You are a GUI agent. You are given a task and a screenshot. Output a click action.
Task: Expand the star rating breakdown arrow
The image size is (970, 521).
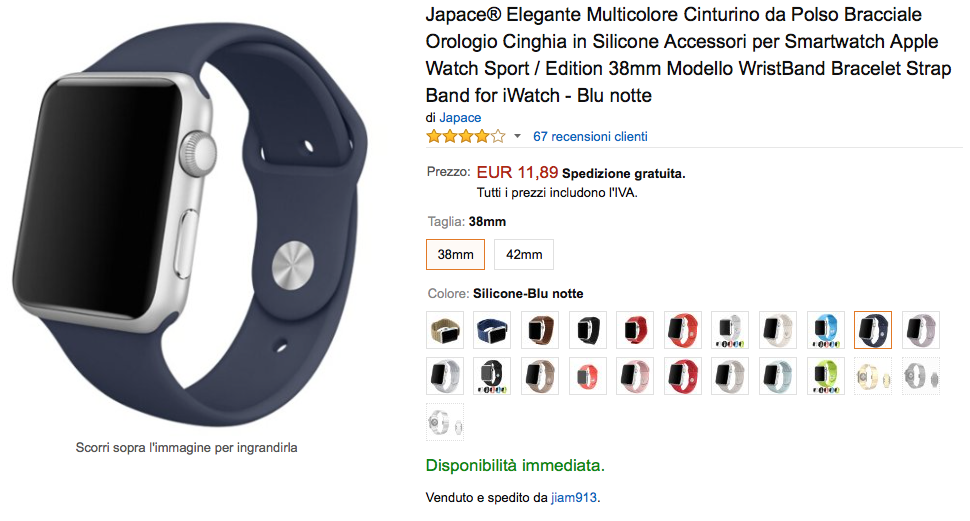tap(517, 136)
